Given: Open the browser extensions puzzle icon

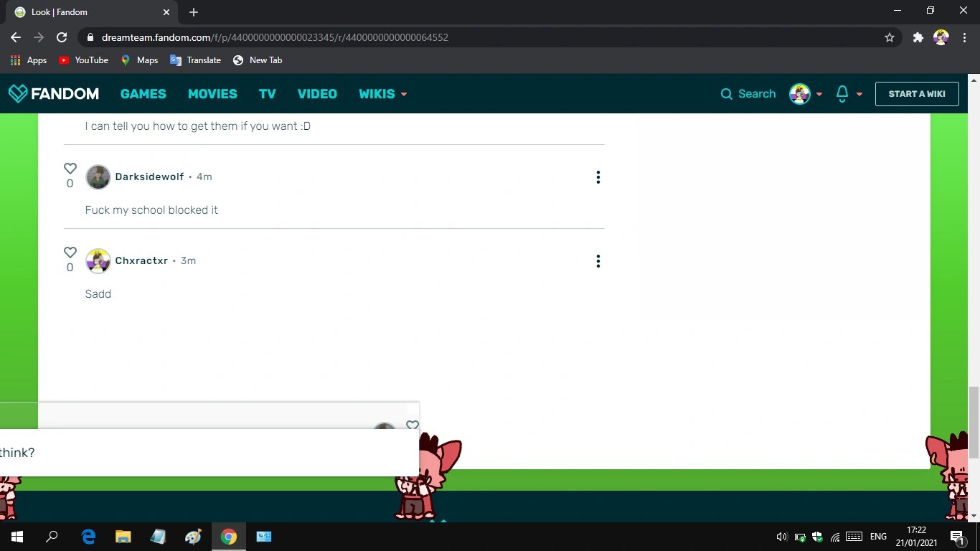Looking at the screenshot, I should (918, 37).
